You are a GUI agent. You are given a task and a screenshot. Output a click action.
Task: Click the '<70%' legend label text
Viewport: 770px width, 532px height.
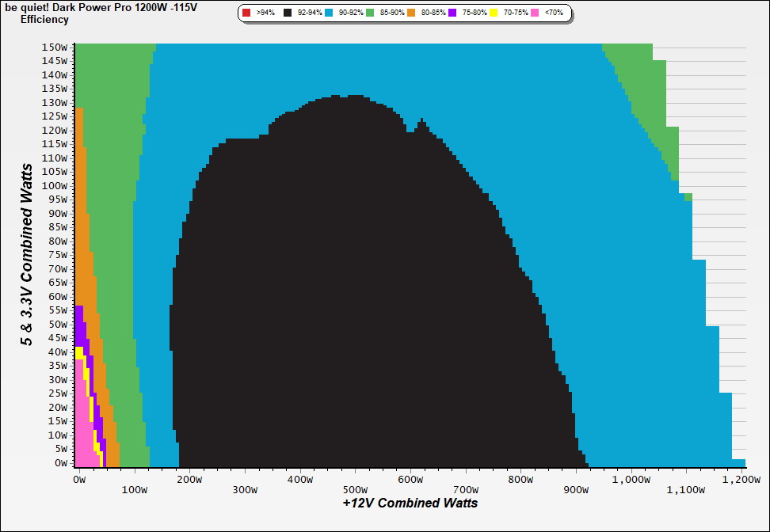[554, 13]
